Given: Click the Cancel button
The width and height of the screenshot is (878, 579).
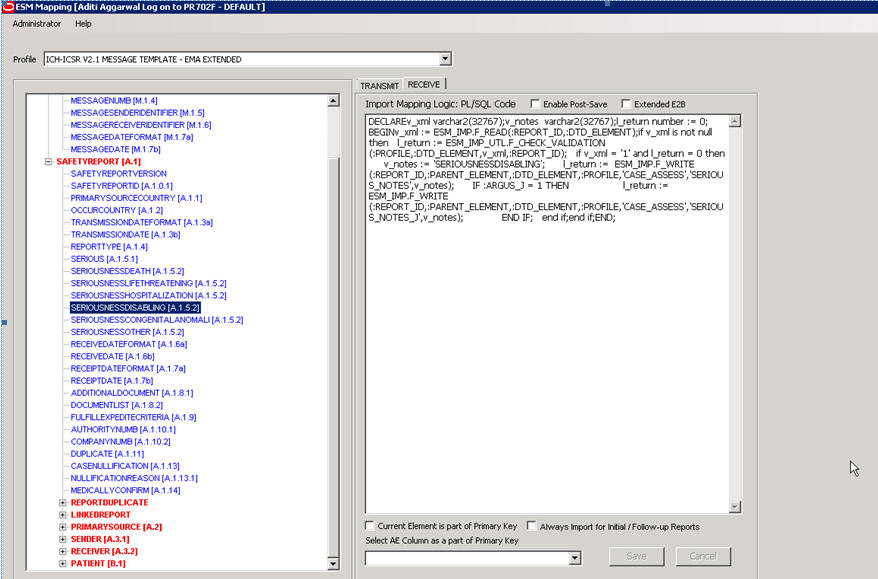Looking at the screenshot, I should (703, 556).
